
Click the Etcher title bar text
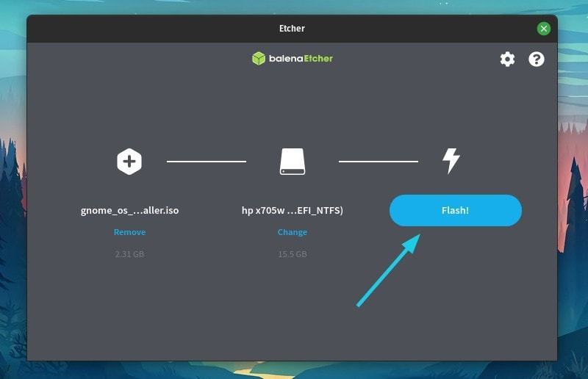pyautogui.click(x=292, y=29)
